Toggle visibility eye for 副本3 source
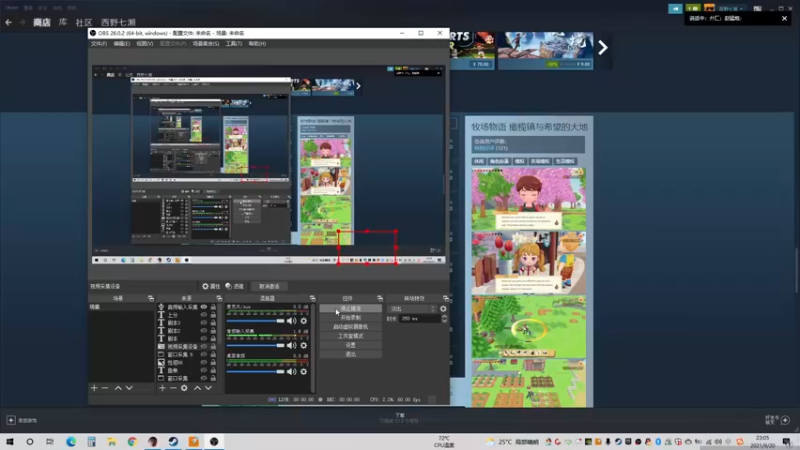800x450 pixels. pos(204,323)
